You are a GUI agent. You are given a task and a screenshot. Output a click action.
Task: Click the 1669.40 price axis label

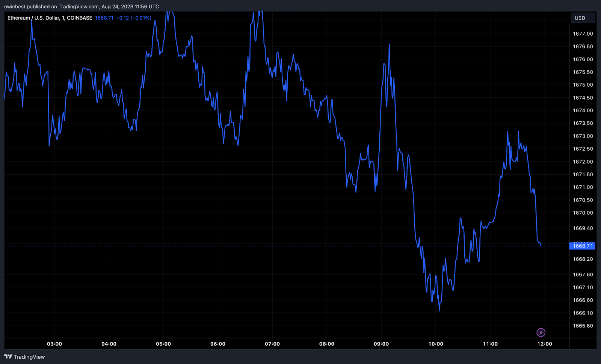pos(583,228)
